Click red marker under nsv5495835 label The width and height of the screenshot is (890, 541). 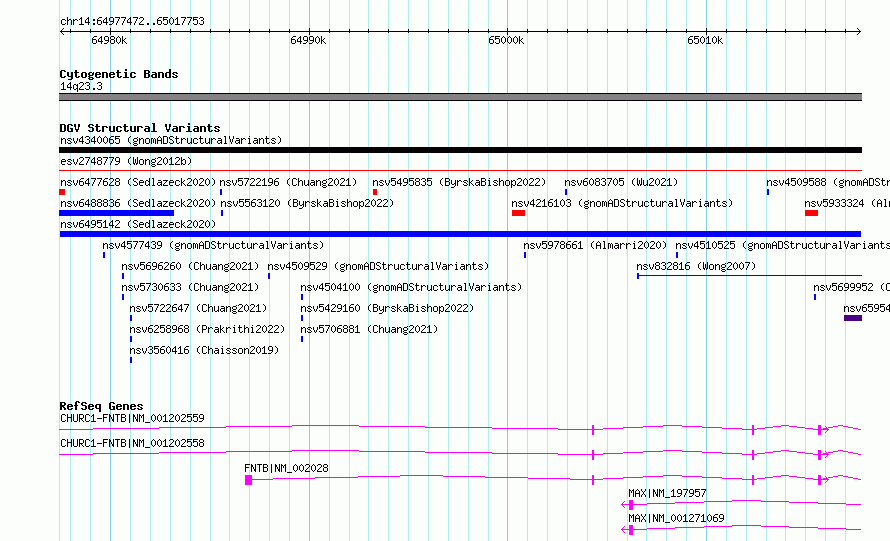tap(375, 192)
